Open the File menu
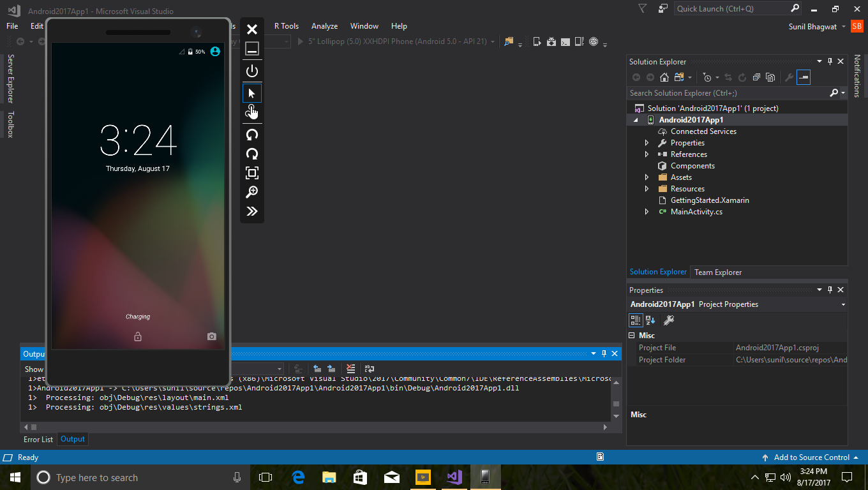Screen dimensions: 868x490 point(12,26)
